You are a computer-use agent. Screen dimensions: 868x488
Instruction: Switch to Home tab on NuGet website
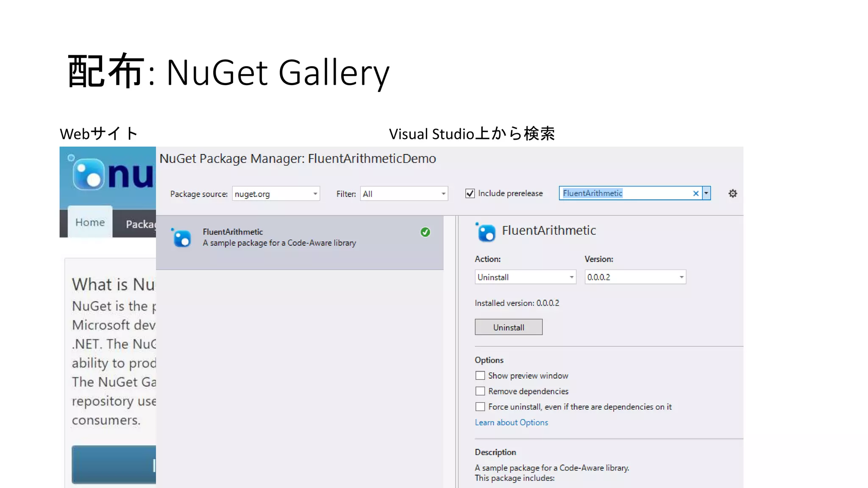click(90, 222)
